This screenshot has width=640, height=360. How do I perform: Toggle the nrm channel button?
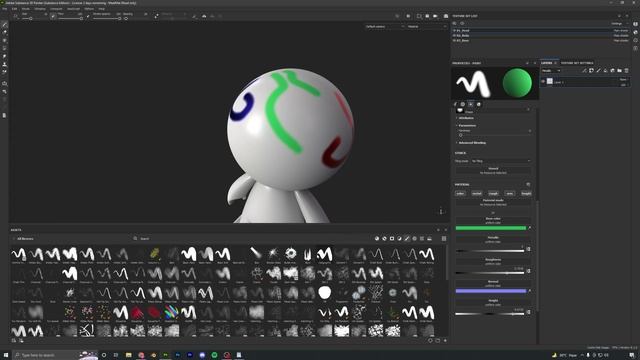[509, 193]
